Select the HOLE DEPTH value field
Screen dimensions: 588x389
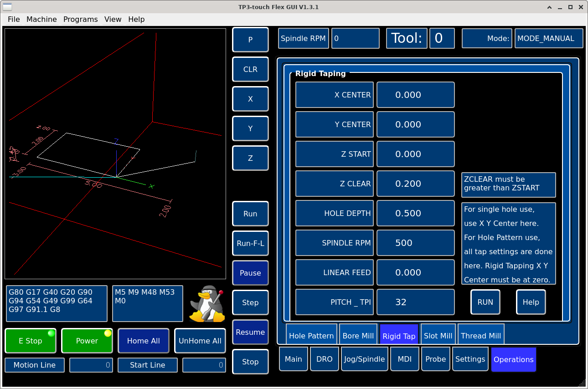(x=415, y=213)
